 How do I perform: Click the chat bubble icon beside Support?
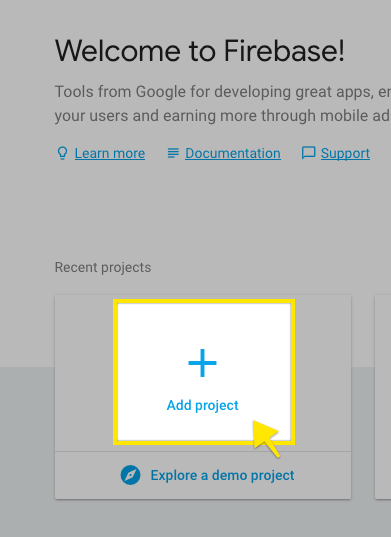(308, 153)
